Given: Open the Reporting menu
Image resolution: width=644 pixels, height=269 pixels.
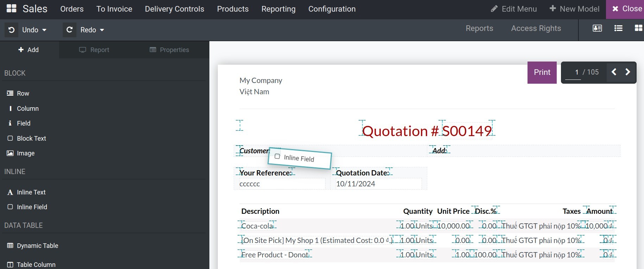Looking at the screenshot, I should [x=278, y=9].
